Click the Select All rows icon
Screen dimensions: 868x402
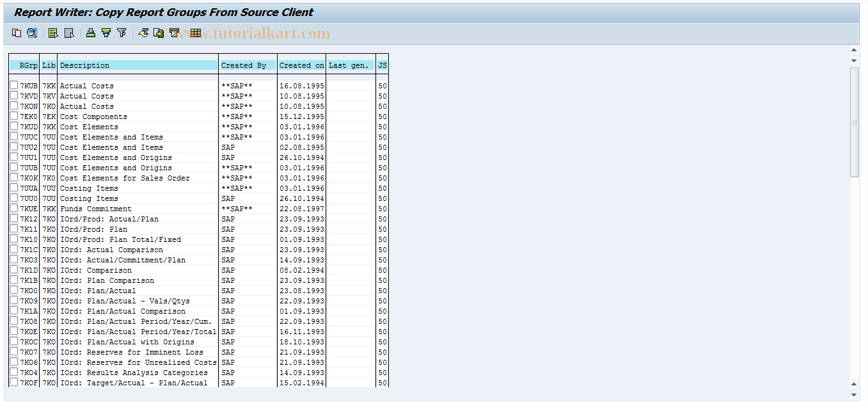point(53,33)
